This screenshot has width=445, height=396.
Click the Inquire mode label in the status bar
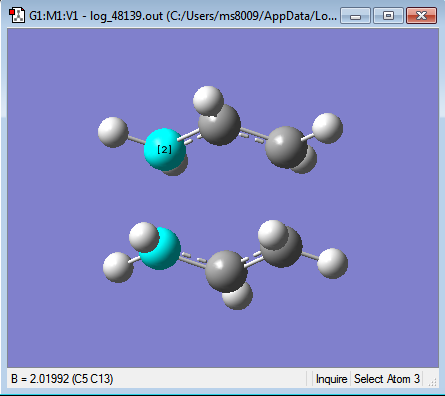point(331,379)
